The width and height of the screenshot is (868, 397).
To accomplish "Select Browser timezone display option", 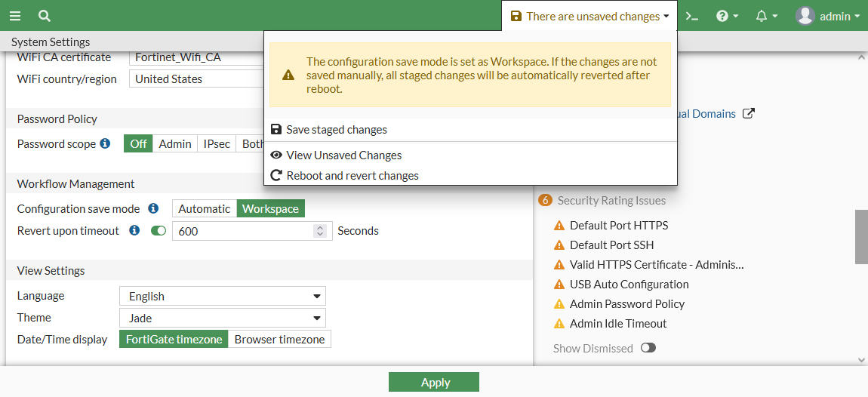I will coord(279,340).
